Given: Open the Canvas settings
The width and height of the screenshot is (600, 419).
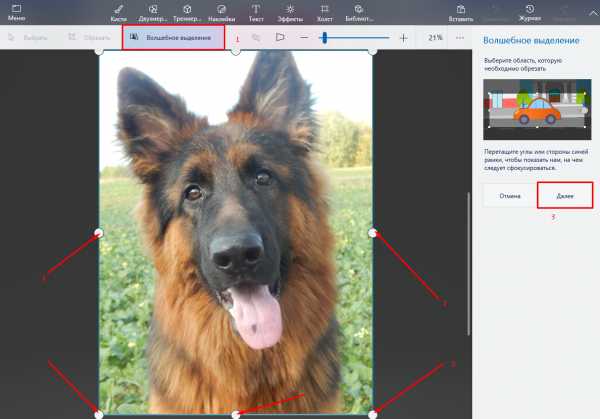Looking at the screenshot, I should tap(324, 11).
